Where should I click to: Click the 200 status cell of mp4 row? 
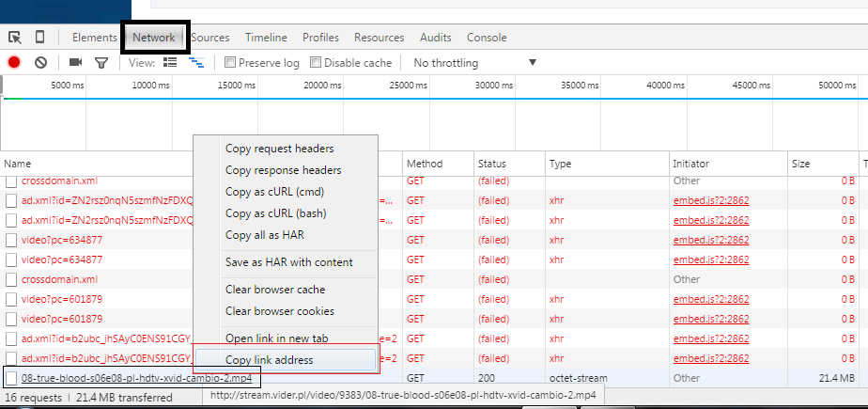(x=485, y=379)
